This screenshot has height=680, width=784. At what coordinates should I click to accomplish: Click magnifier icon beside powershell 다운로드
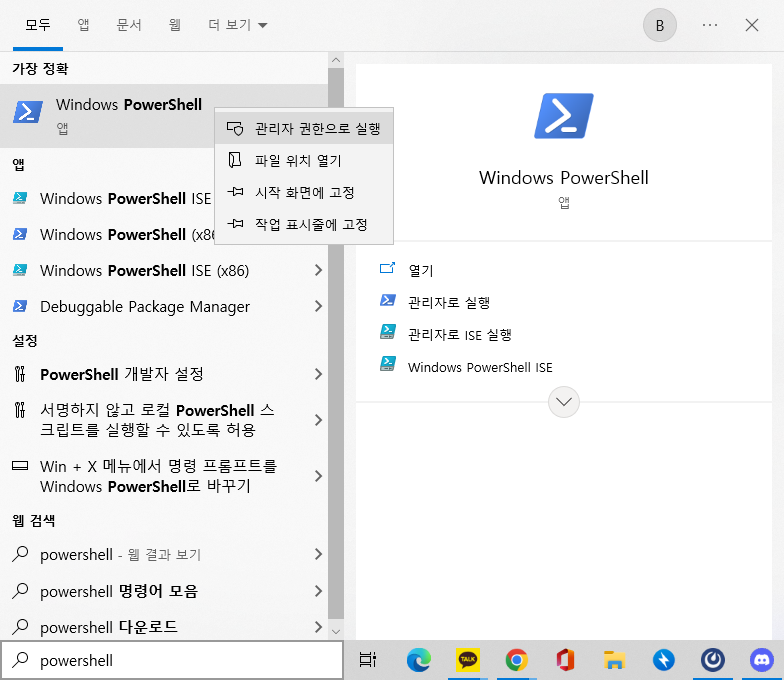pyautogui.click(x=20, y=626)
